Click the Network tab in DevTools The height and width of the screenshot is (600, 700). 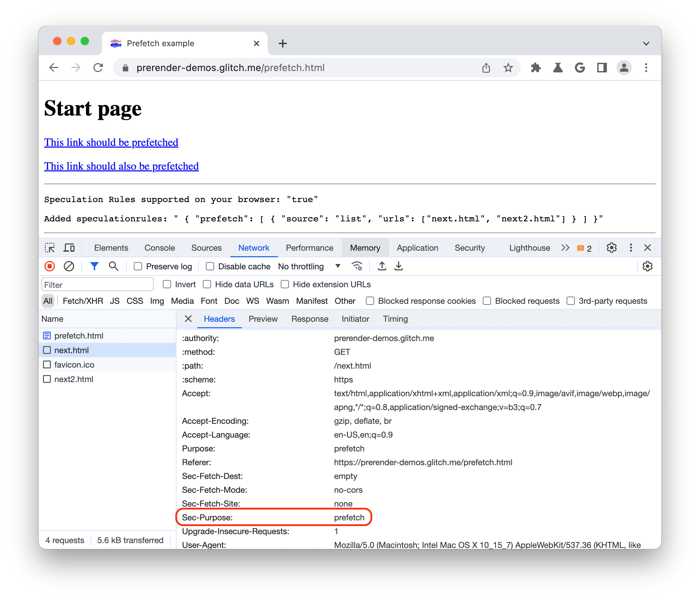[253, 248]
